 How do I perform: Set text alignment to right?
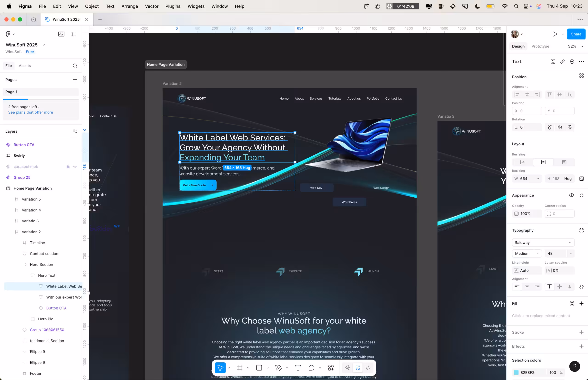click(x=537, y=287)
